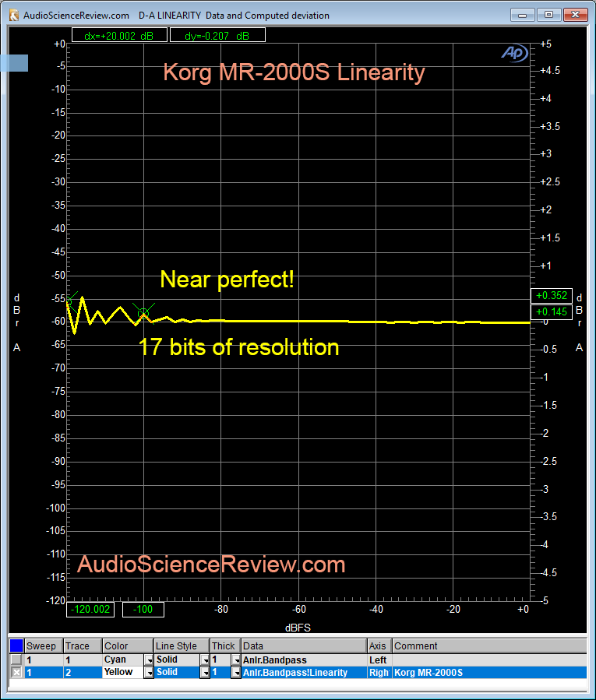Enable the Cyan trace visibility checkbox
Viewport: 596px width, 700px height.
(x=16, y=660)
